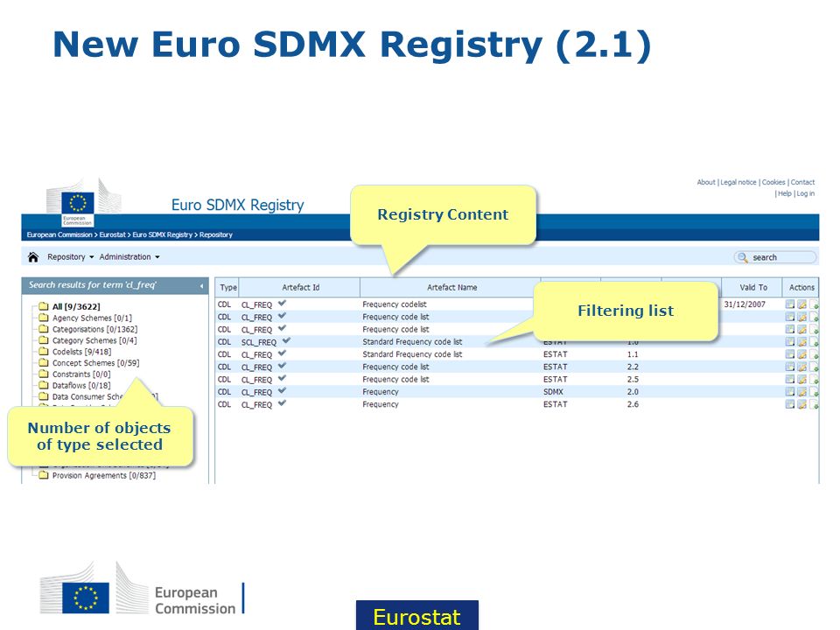Download the SCL_FREQ artefact
The height and width of the screenshot is (630, 840).
(814, 342)
